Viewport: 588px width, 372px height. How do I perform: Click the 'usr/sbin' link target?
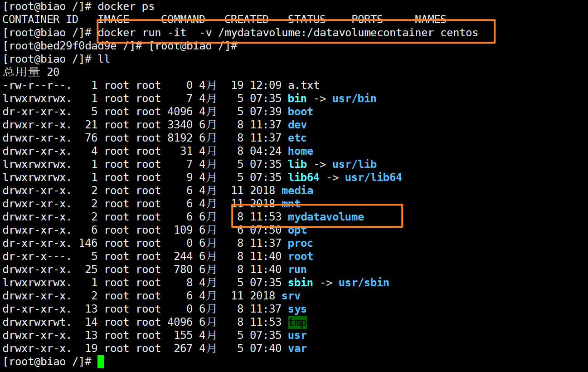(364, 283)
